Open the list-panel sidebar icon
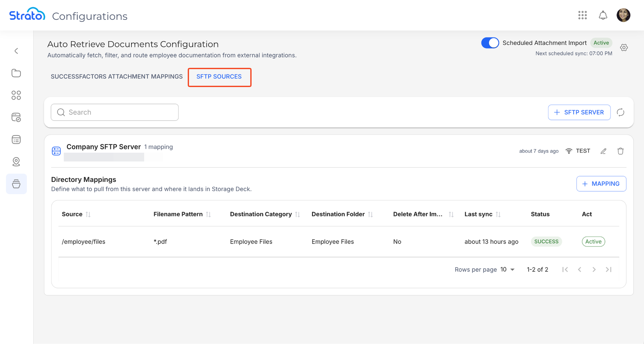Screen dimensions: 644x344 (x=16, y=139)
